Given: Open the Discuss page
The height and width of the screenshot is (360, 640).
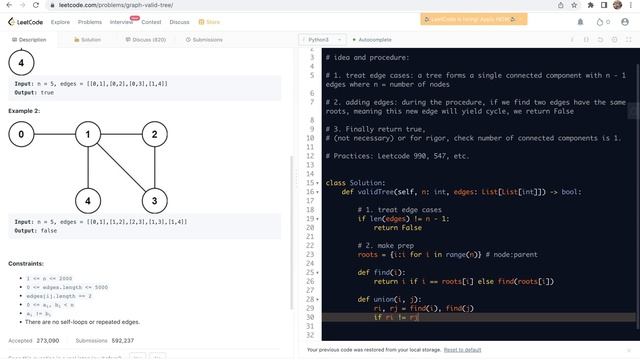Looking at the screenshot, I should [x=180, y=22].
